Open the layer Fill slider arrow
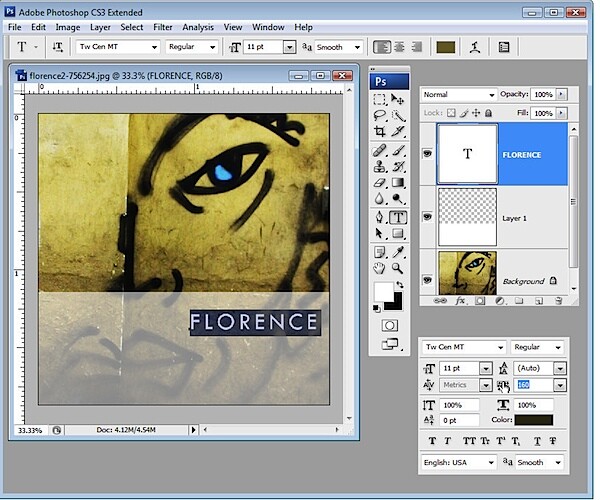Screen dimensions: 600x500 tap(561, 113)
